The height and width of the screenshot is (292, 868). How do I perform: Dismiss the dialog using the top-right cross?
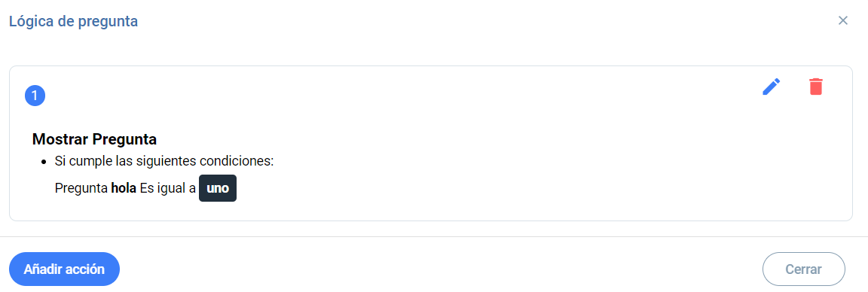click(843, 21)
